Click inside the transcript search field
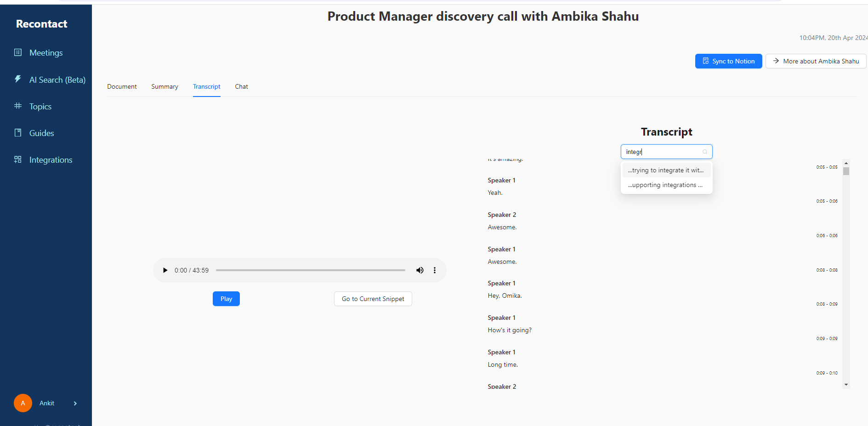Screen dimensions: 868x426 [662, 152]
